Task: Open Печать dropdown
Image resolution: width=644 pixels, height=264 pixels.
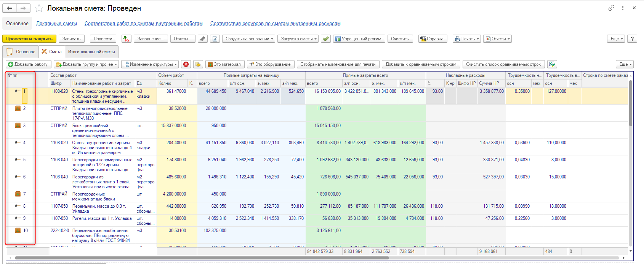Action: [466, 39]
